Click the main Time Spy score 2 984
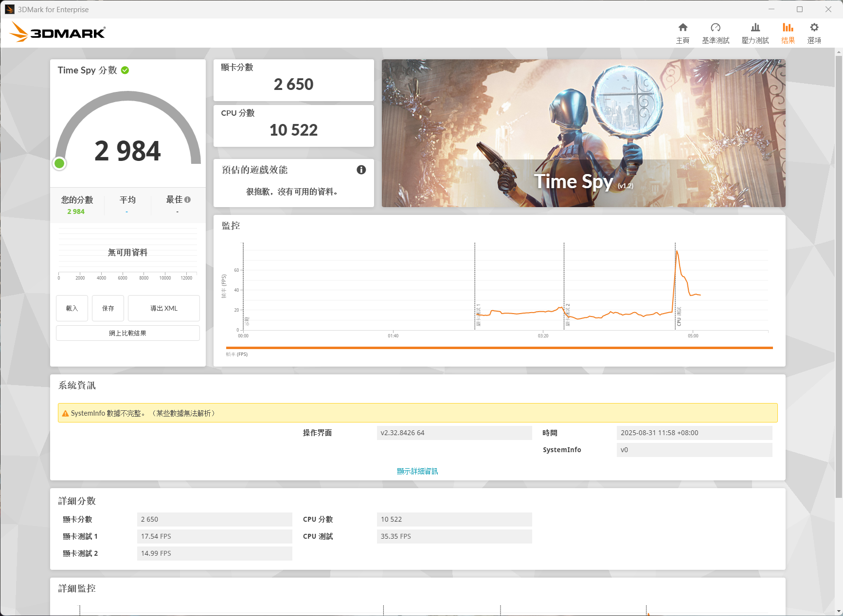 click(127, 151)
